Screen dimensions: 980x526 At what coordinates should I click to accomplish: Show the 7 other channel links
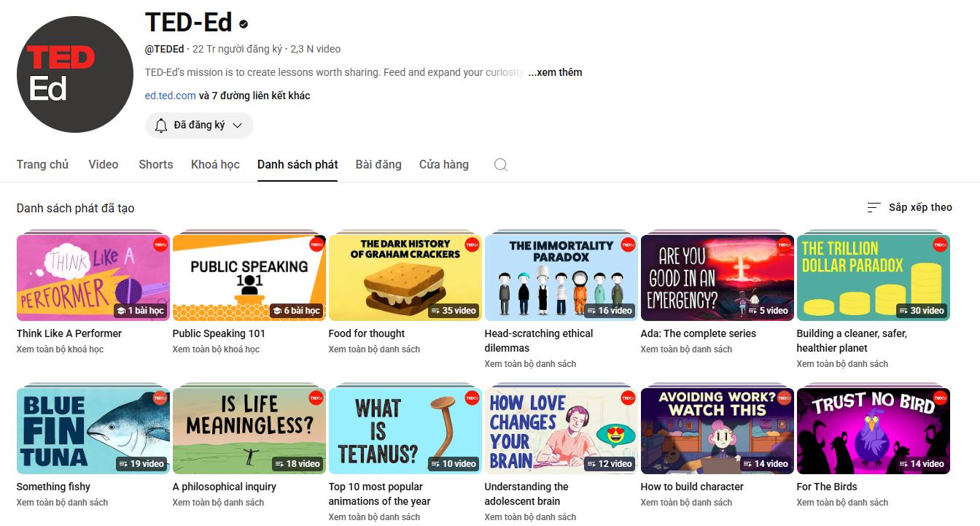pos(254,96)
